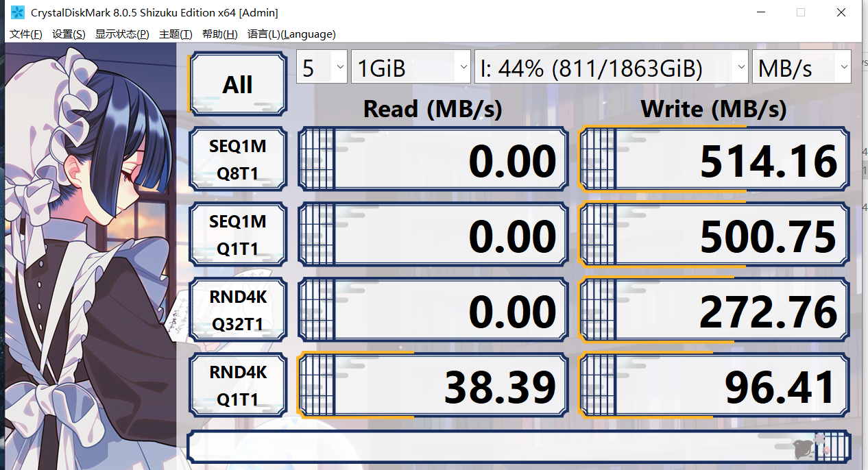Click the Write (MB/s) column header
The width and height of the screenshot is (868, 470).
714,108
